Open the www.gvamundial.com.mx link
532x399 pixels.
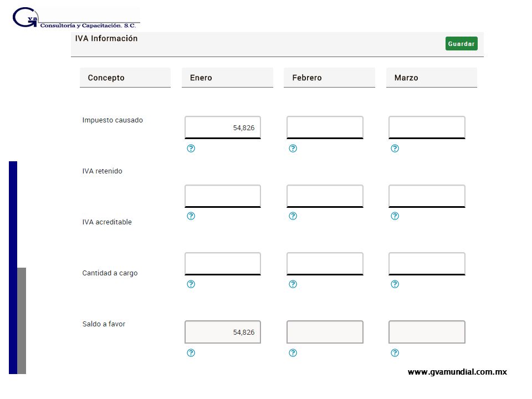[457, 372]
